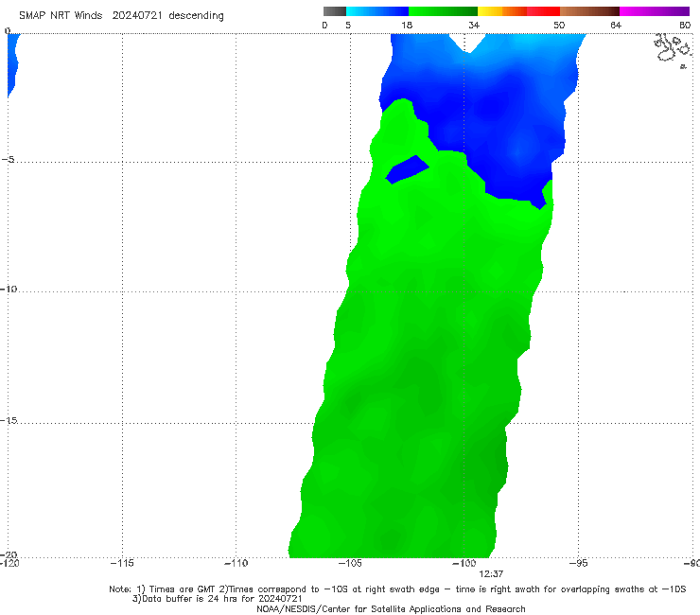Click the color scale label '5'
This screenshot has width=700, height=615.
[348, 25]
